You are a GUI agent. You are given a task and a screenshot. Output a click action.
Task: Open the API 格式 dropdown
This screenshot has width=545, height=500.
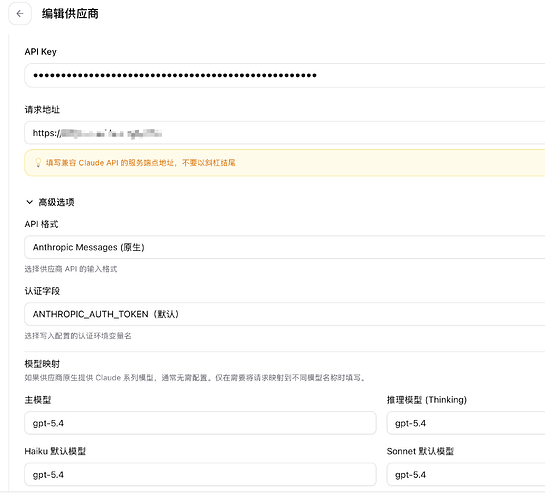(x=284, y=247)
